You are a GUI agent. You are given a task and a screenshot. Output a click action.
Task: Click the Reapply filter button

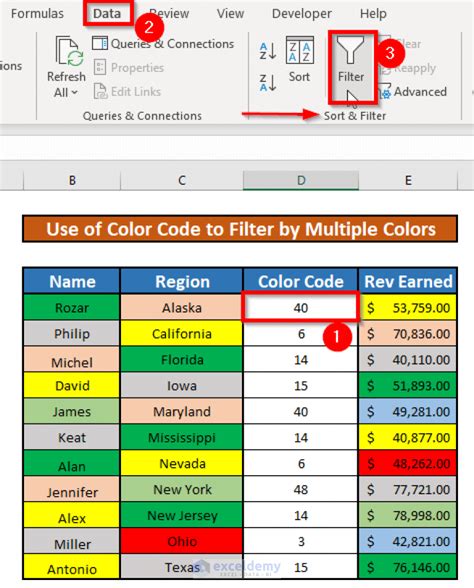pyautogui.click(x=408, y=68)
